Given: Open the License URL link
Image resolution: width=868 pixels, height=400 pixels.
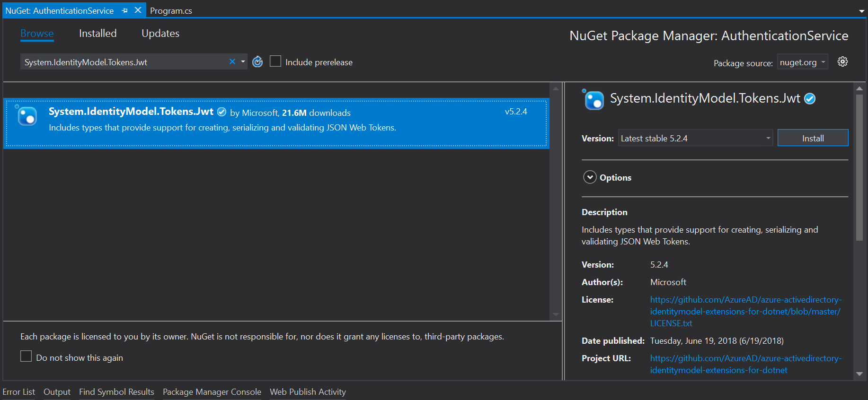Looking at the screenshot, I should 745,312.
